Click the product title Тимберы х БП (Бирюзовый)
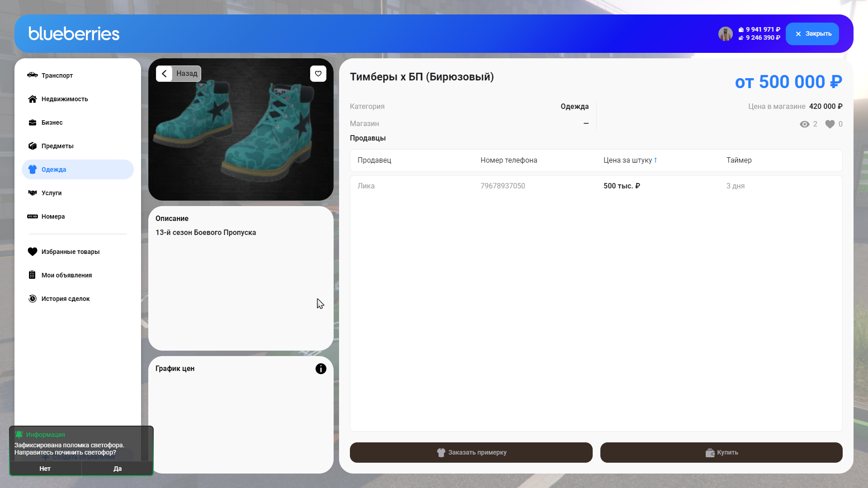Viewport: 868px width, 488px height. pyautogui.click(x=422, y=77)
